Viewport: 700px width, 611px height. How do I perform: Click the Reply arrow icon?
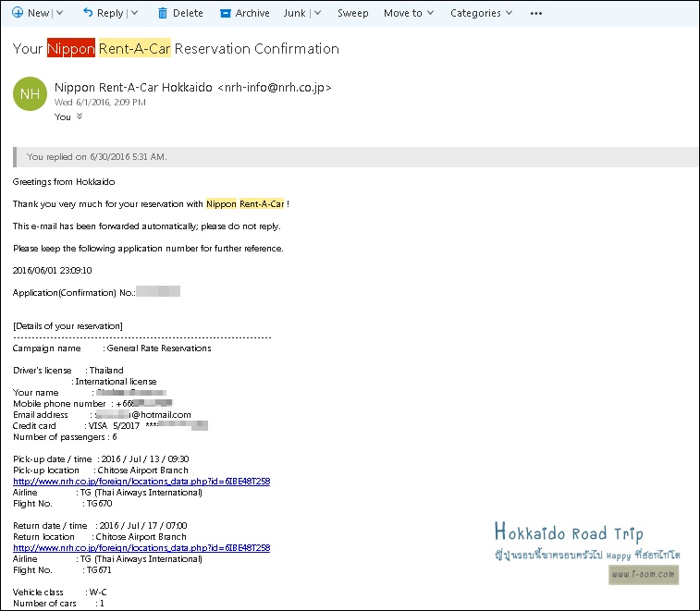pos(88,13)
